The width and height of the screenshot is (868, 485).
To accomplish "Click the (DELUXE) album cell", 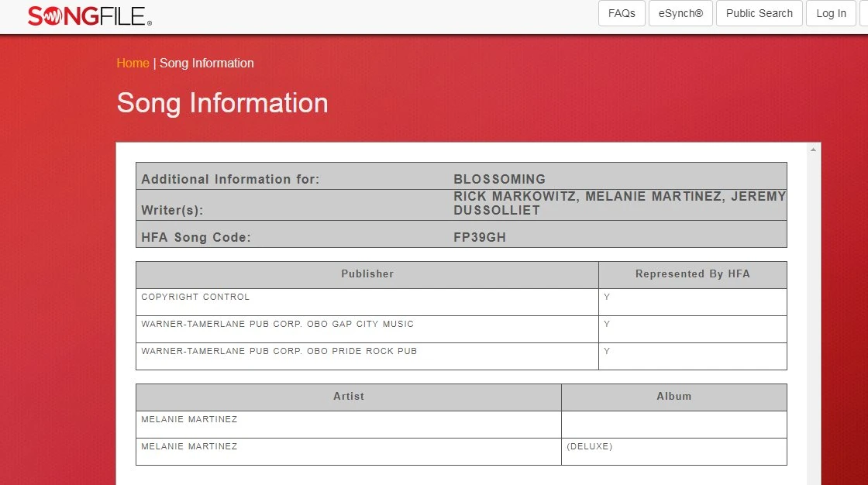I will click(589, 446).
